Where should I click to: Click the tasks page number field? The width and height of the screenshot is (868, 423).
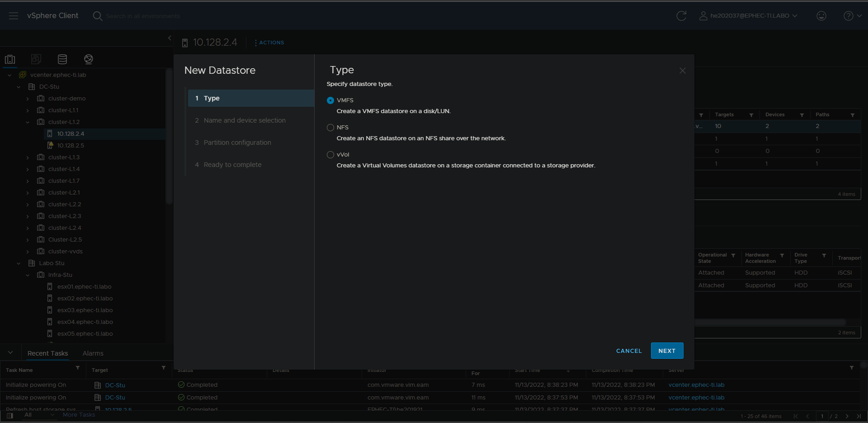click(822, 416)
